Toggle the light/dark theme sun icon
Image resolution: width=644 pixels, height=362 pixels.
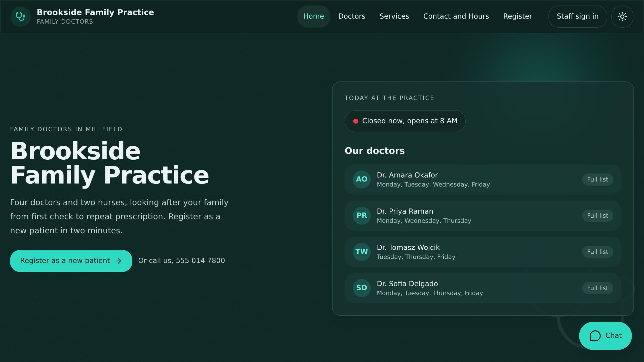pos(622,17)
